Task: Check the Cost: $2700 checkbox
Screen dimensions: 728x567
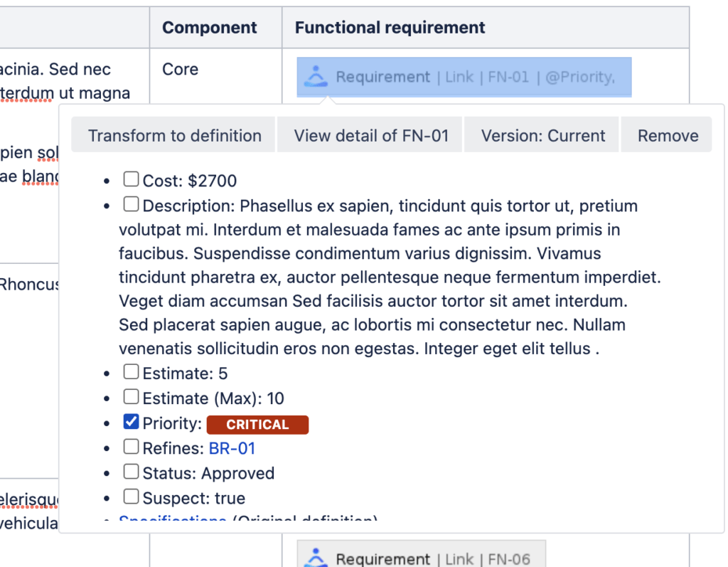Action: click(131, 179)
